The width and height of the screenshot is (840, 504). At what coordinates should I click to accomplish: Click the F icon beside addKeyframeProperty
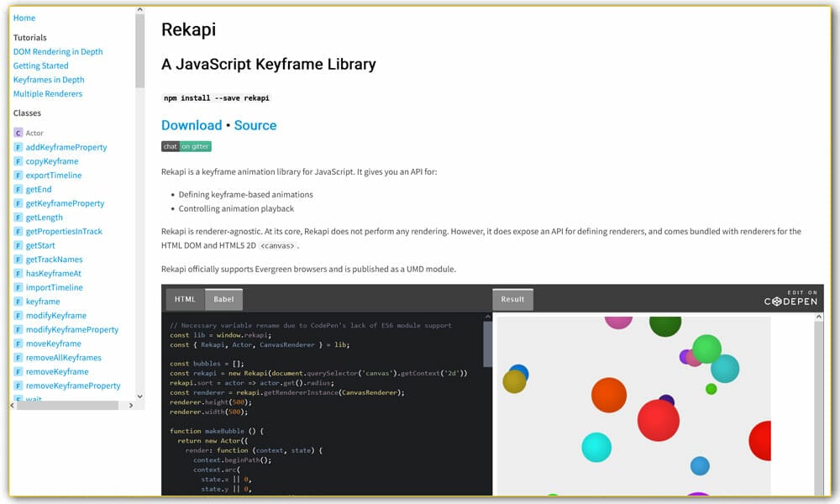18,147
